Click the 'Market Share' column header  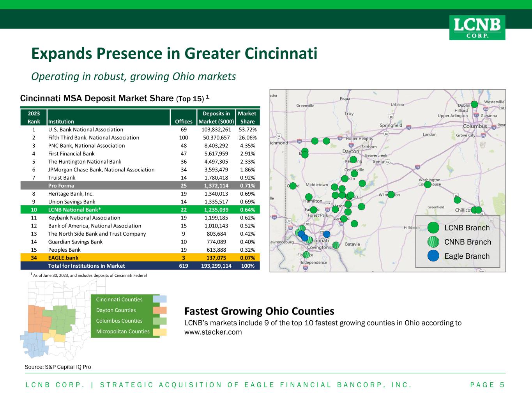click(247, 118)
